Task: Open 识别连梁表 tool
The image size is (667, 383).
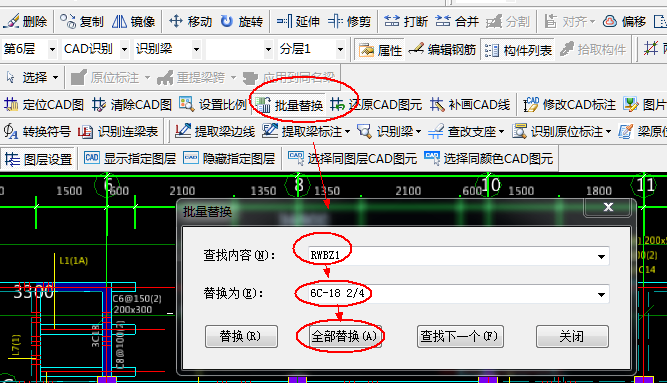Action: [118, 131]
